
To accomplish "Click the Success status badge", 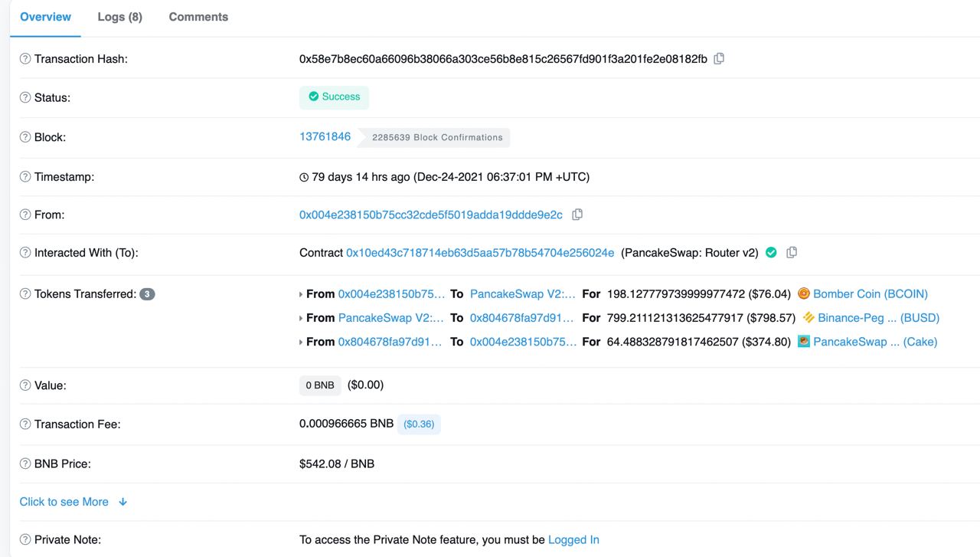I will point(334,97).
